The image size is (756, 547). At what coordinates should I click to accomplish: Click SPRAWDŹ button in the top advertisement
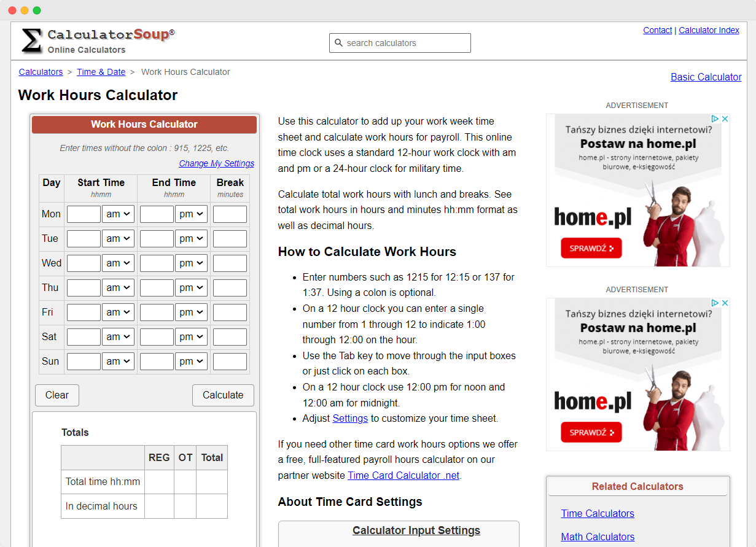[x=591, y=248]
